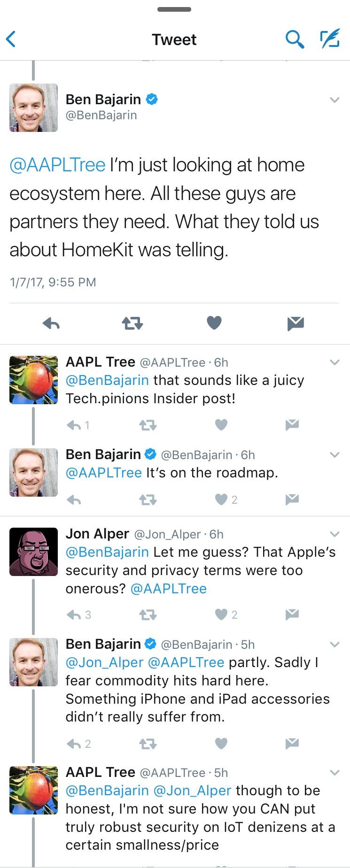Reply to Jon Alper's tweet

(x=74, y=615)
